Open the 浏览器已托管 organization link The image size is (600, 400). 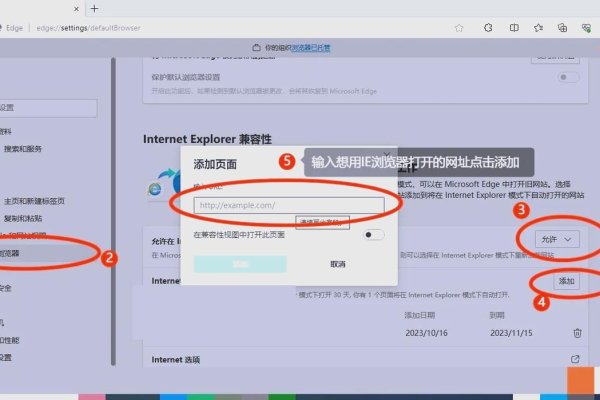coord(311,48)
